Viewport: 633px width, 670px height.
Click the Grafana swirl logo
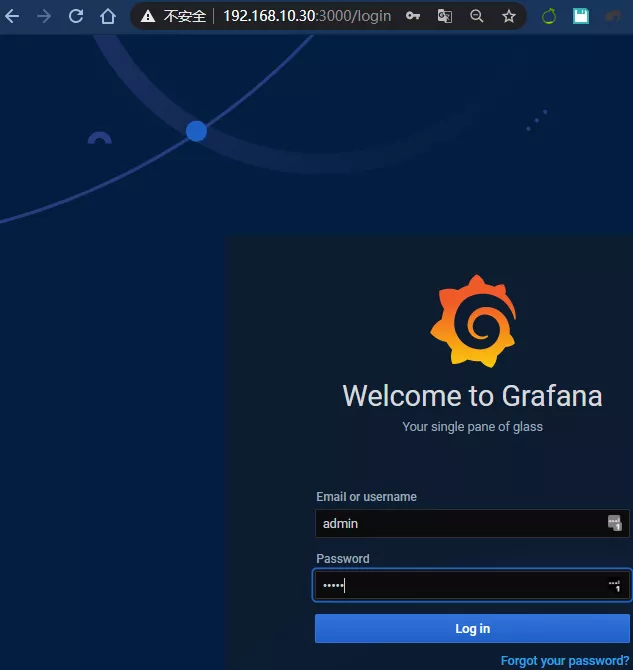(x=473, y=321)
